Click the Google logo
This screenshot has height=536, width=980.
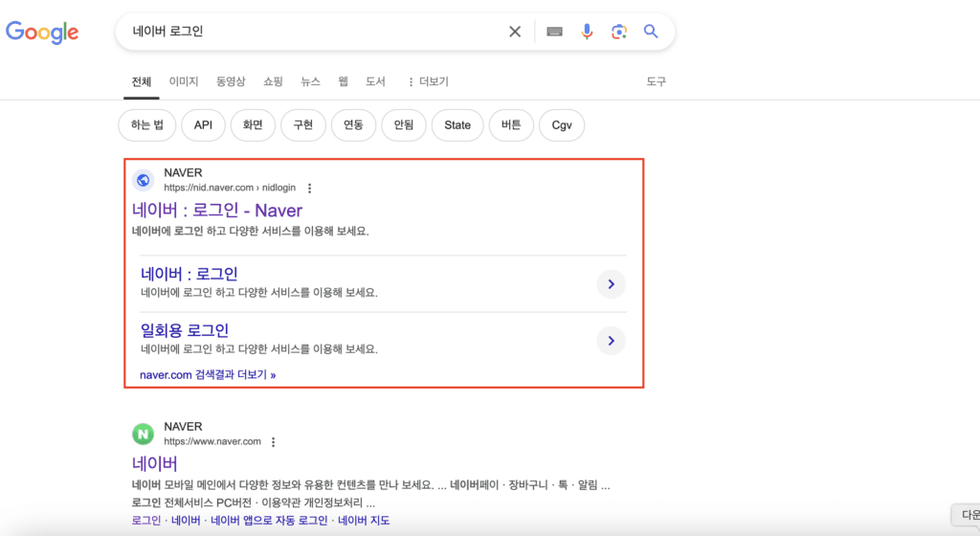[x=42, y=32]
